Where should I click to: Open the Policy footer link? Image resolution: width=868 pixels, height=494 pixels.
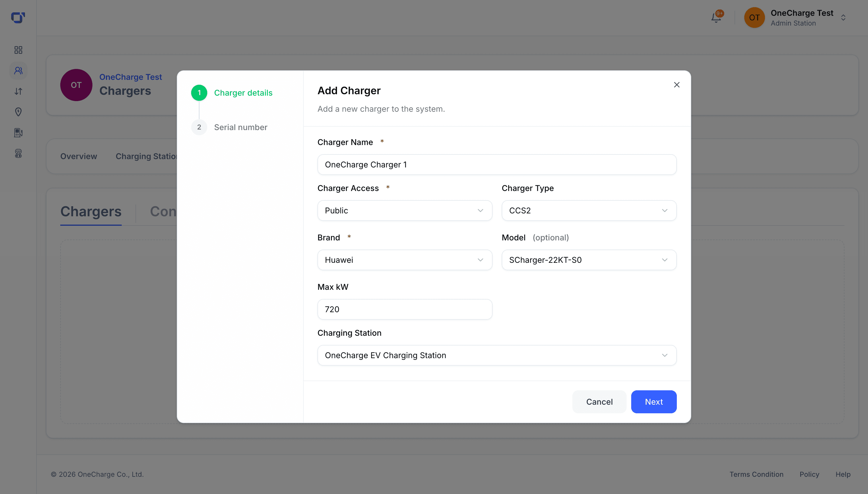coord(809,474)
